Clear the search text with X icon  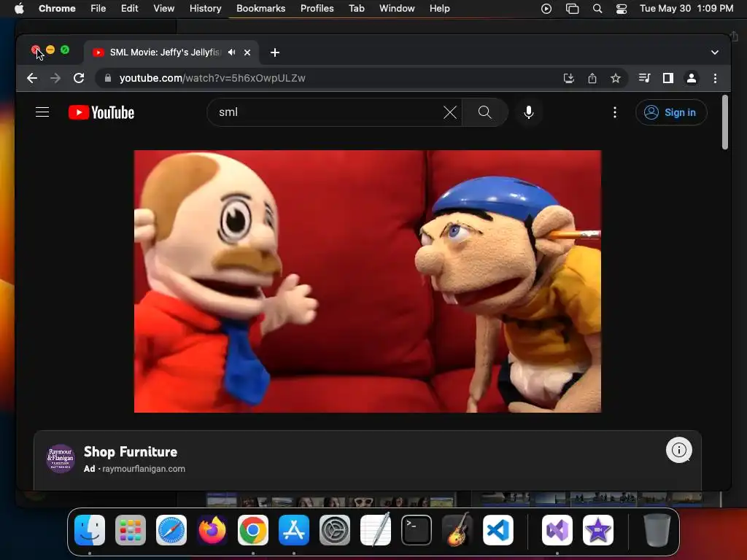pyautogui.click(x=449, y=112)
